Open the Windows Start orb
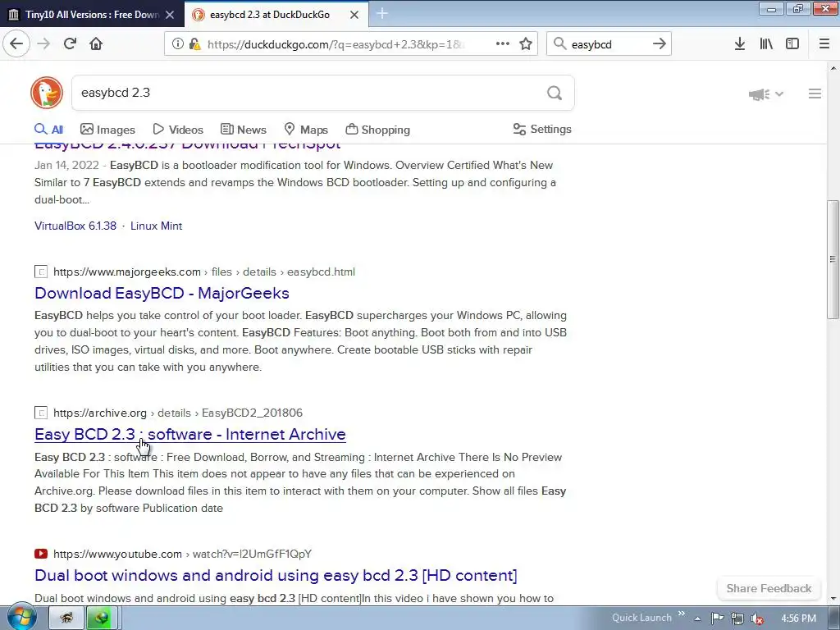The image size is (840, 630). 21,618
